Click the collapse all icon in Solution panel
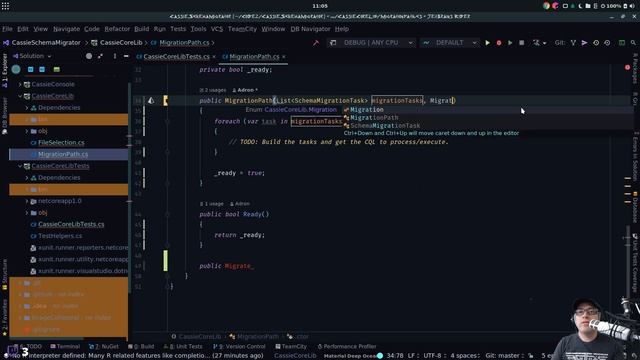Viewport: 640px width, 360px height. coord(100,56)
